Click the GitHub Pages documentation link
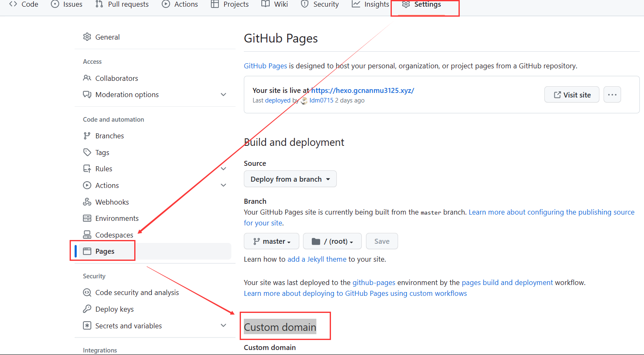This screenshot has width=644, height=355. coord(266,66)
